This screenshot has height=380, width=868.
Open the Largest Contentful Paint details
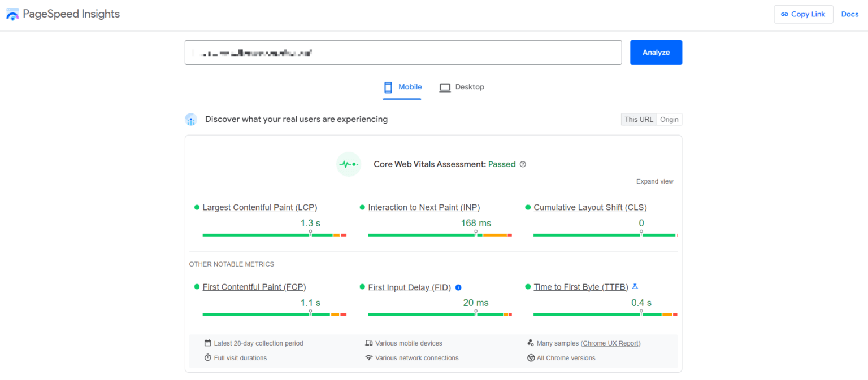259,207
